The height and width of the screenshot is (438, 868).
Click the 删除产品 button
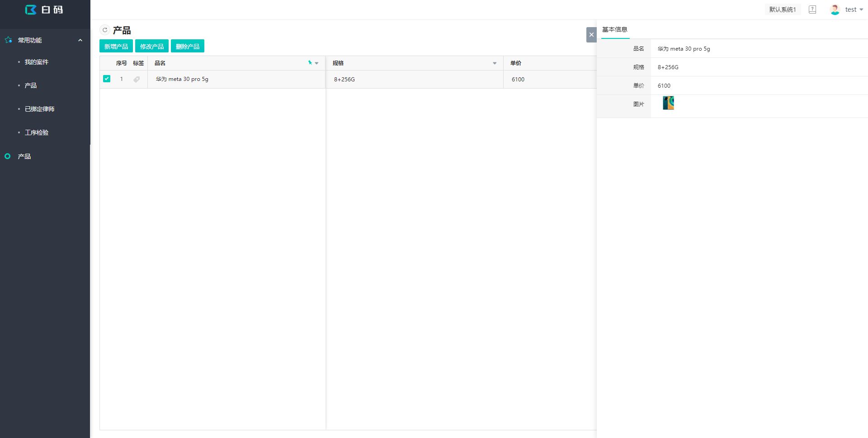pos(188,46)
